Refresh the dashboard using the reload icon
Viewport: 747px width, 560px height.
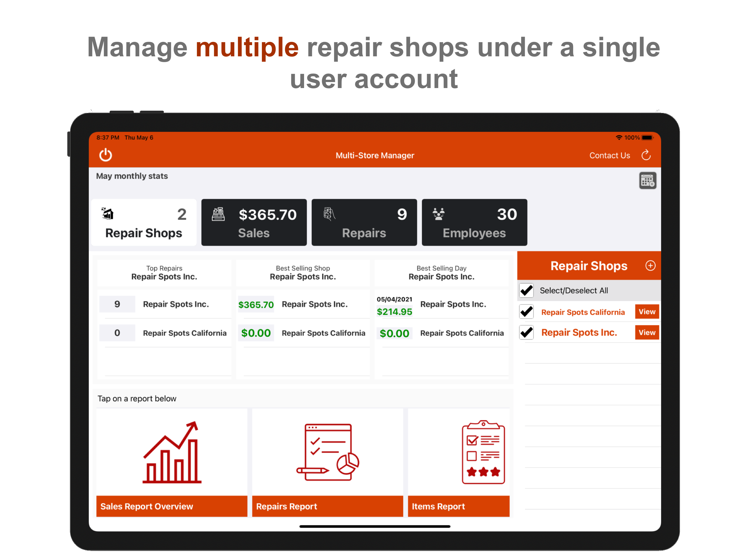coord(646,155)
